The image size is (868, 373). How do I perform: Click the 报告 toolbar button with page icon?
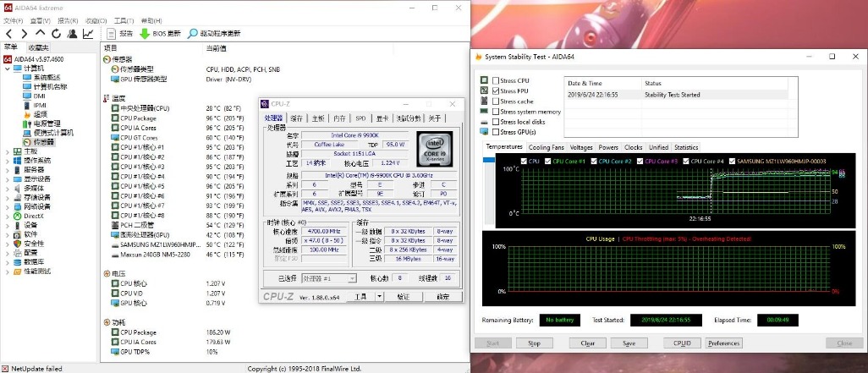pos(119,34)
